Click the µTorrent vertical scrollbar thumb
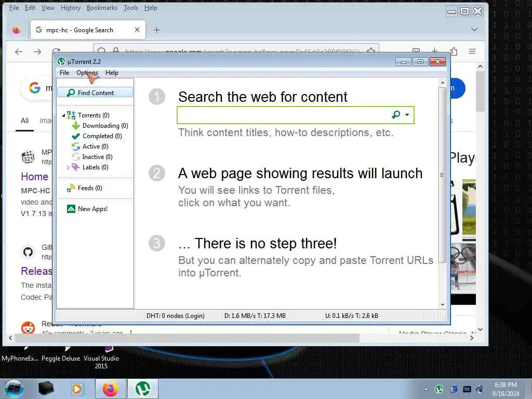This screenshot has width=532, height=399. coord(442,175)
